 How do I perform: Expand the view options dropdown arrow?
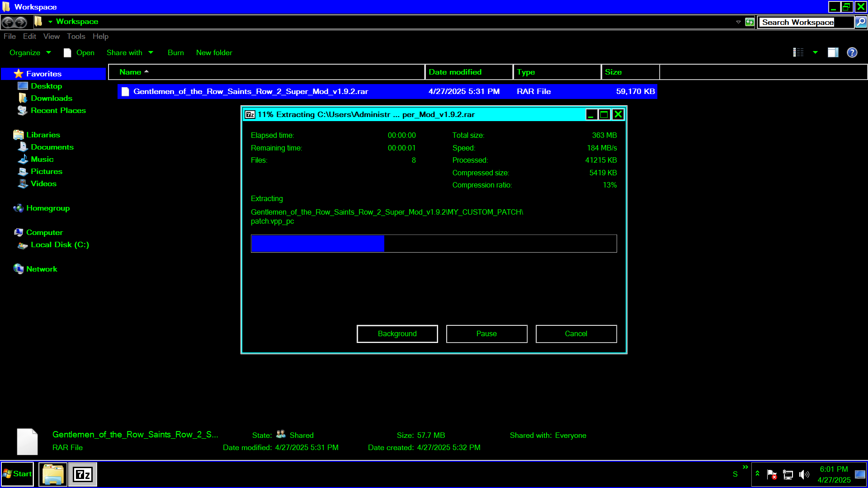pos(815,52)
